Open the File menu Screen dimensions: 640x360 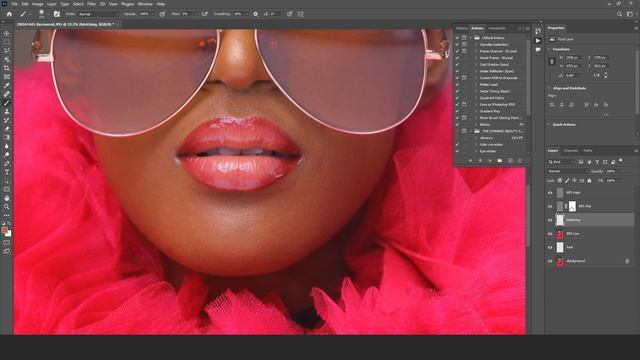coord(14,4)
